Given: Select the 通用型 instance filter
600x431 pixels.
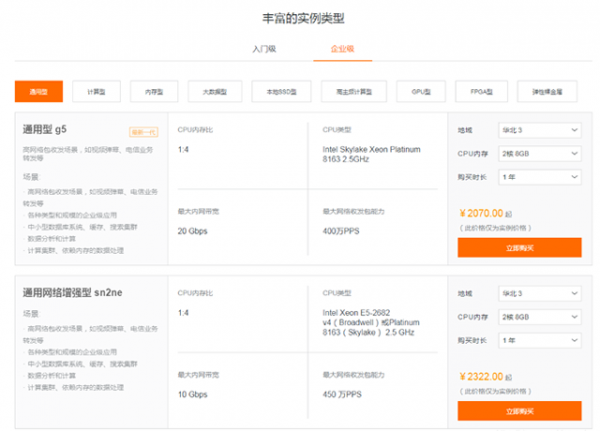Looking at the screenshot, I should (x=40, y=91).
